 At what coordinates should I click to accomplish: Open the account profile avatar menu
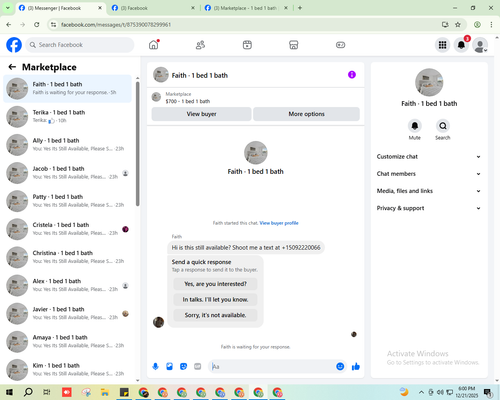tap(480, 45)
